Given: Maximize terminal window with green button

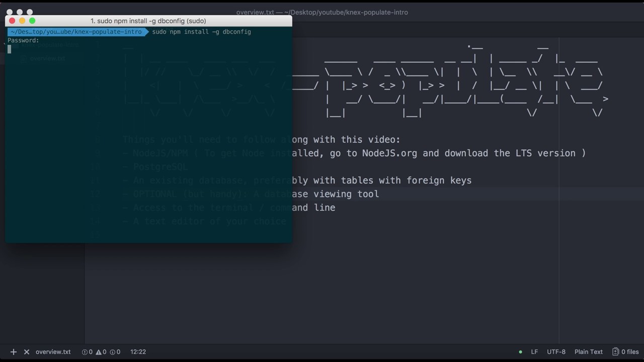Looking at the screenshot, I should coord(32,21).
